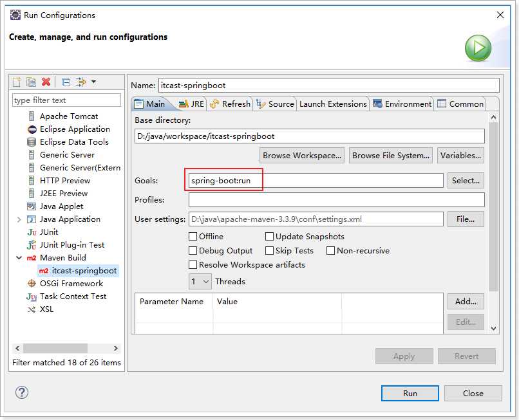Click the duplicate configuration icon

pos(31,82)
